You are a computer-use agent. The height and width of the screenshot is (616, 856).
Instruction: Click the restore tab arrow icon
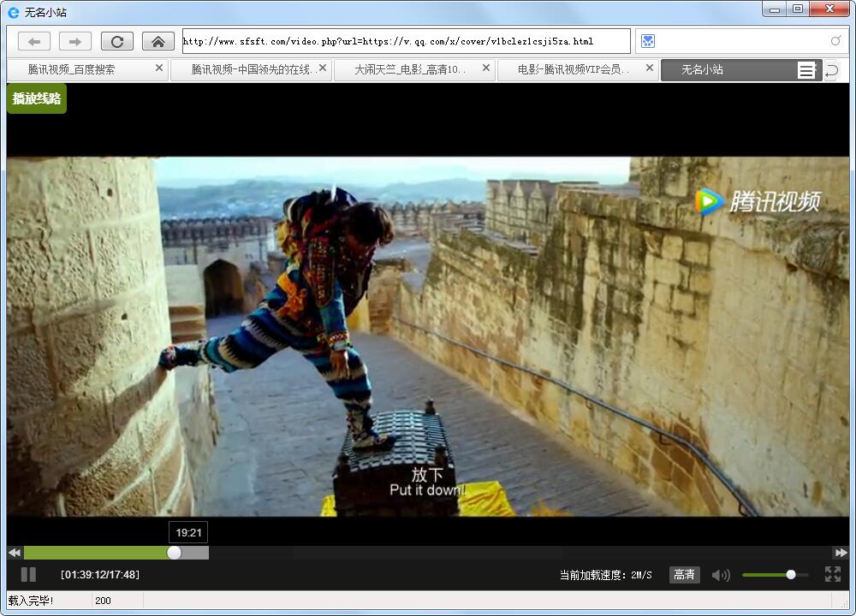(831, 71)
